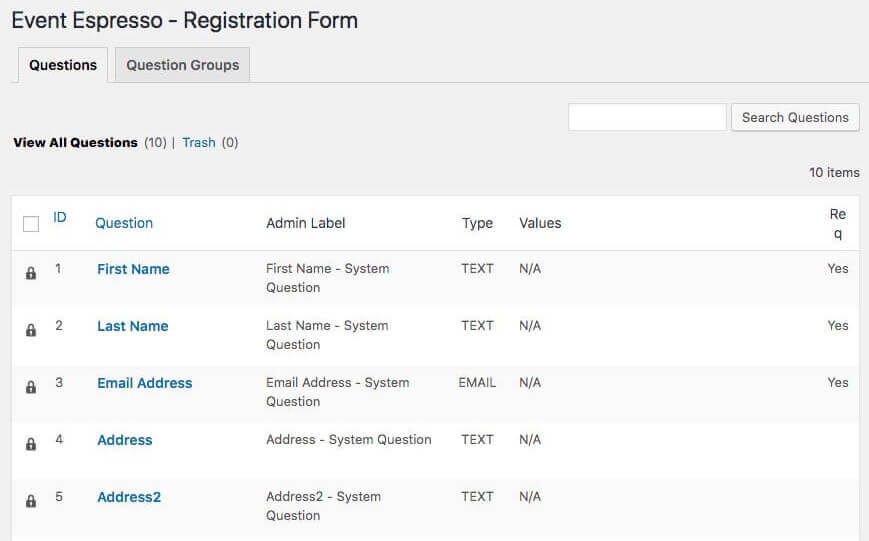Click the Req column header
This screenshot has height=541, width=869.
tap(838, 223)
